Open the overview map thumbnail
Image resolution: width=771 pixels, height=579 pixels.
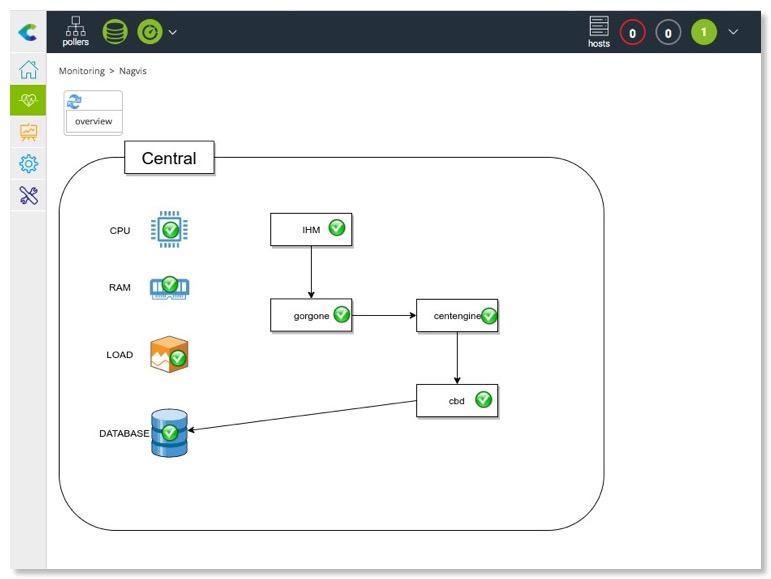pyautogui.click(x=93, y=113)
